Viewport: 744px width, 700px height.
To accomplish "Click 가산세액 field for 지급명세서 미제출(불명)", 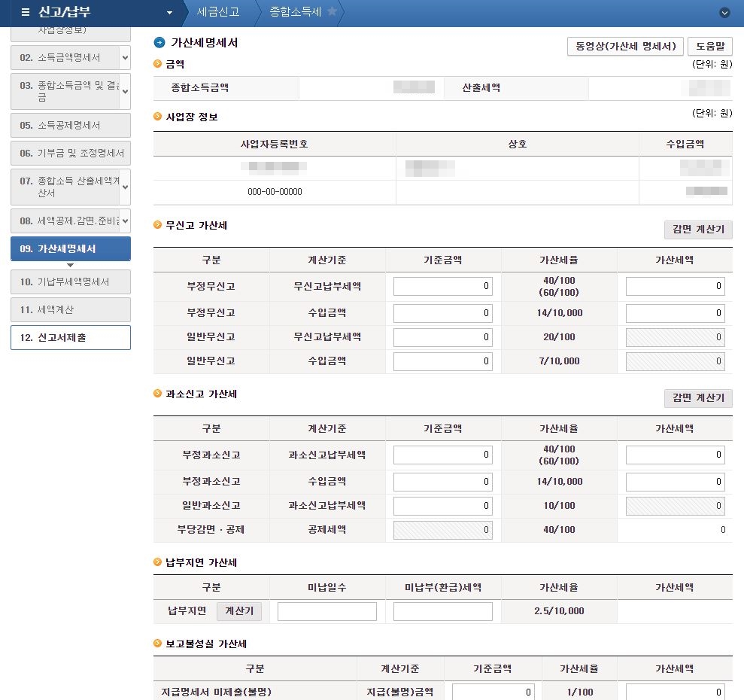I will pos(676,692).
